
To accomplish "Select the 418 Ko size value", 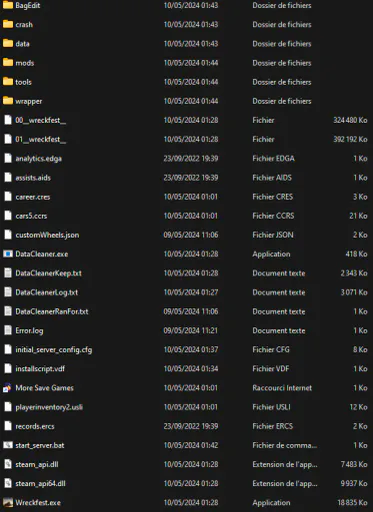I will pyautogui.click(x=356, y=254).
